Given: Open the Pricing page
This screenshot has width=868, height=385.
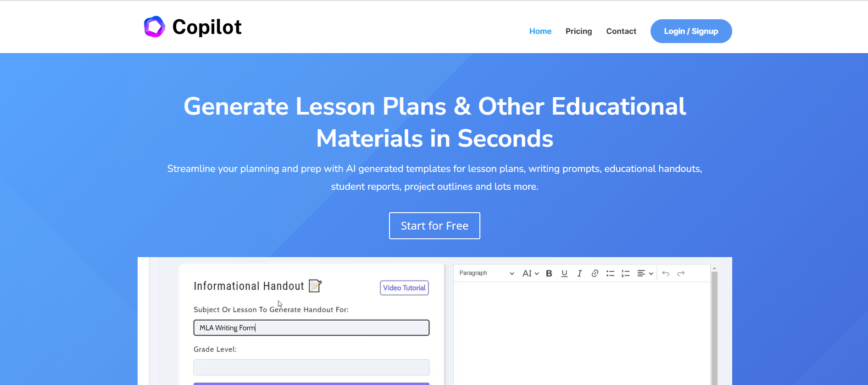Looking at the screenshot, I should click(579, 31).
